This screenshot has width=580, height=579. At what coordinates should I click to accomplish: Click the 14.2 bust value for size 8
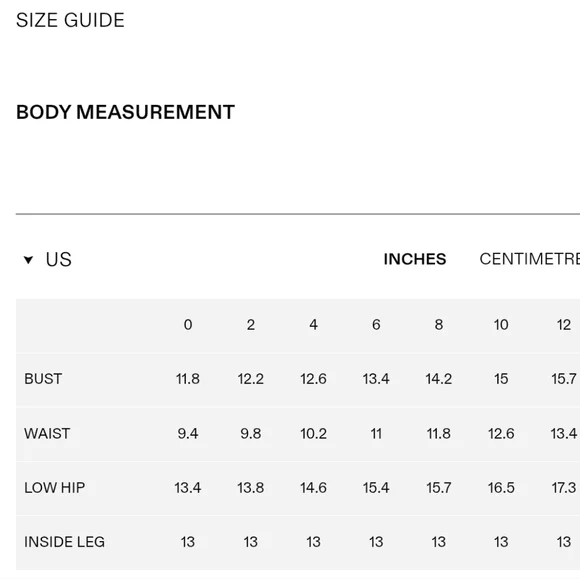pos(439,379)
